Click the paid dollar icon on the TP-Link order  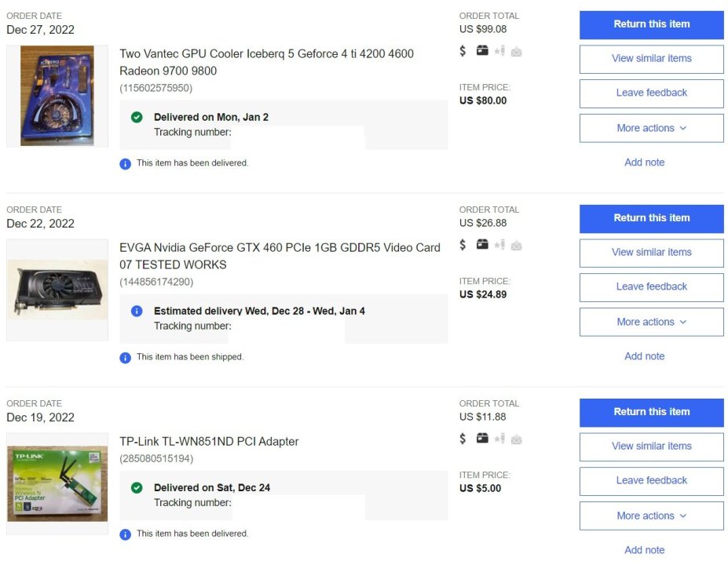463,439
